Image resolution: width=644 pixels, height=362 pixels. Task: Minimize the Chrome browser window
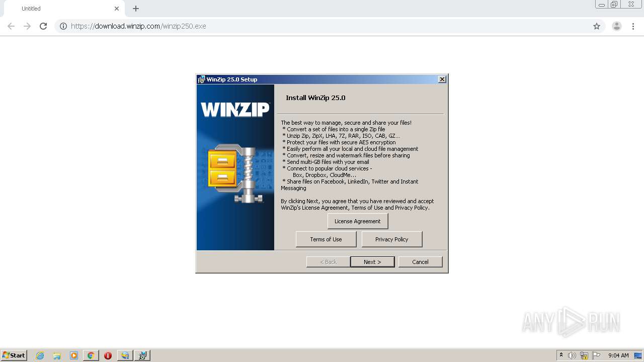coord(601,5)
